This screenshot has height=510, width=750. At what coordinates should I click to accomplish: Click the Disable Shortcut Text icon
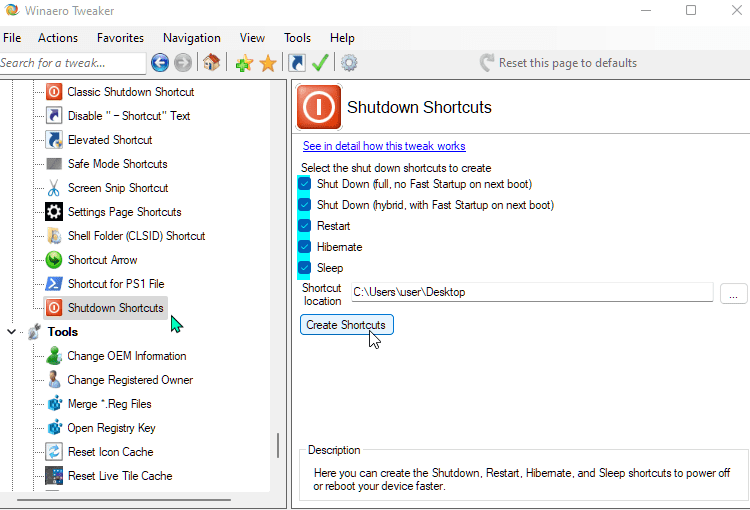coord(54,116)
